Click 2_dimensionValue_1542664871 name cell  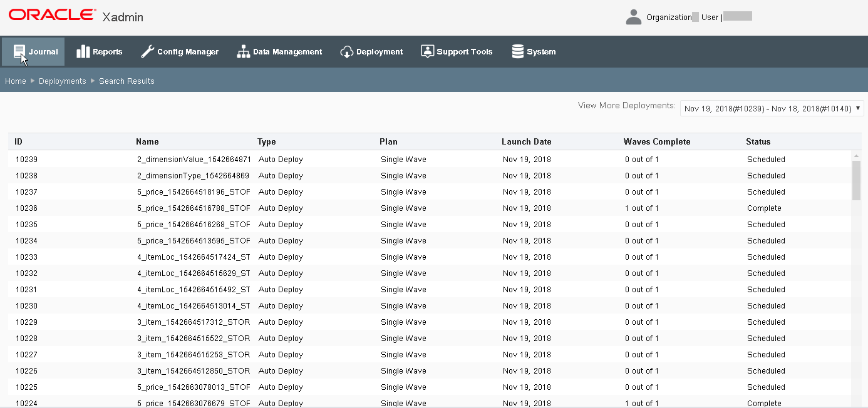[194, 160]
